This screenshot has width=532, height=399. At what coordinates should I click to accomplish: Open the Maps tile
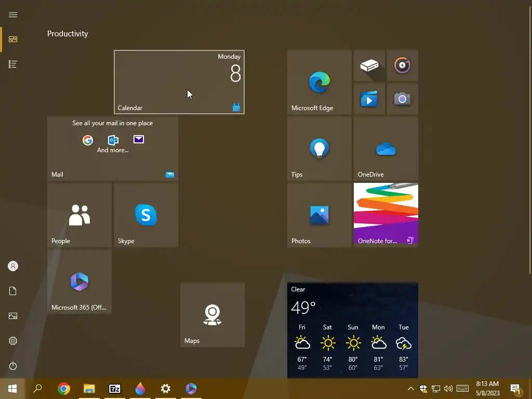212,314
